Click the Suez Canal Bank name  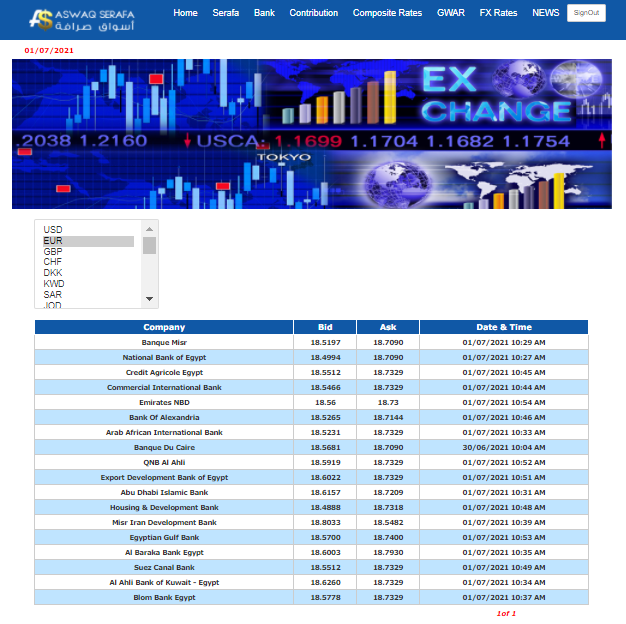164,567
